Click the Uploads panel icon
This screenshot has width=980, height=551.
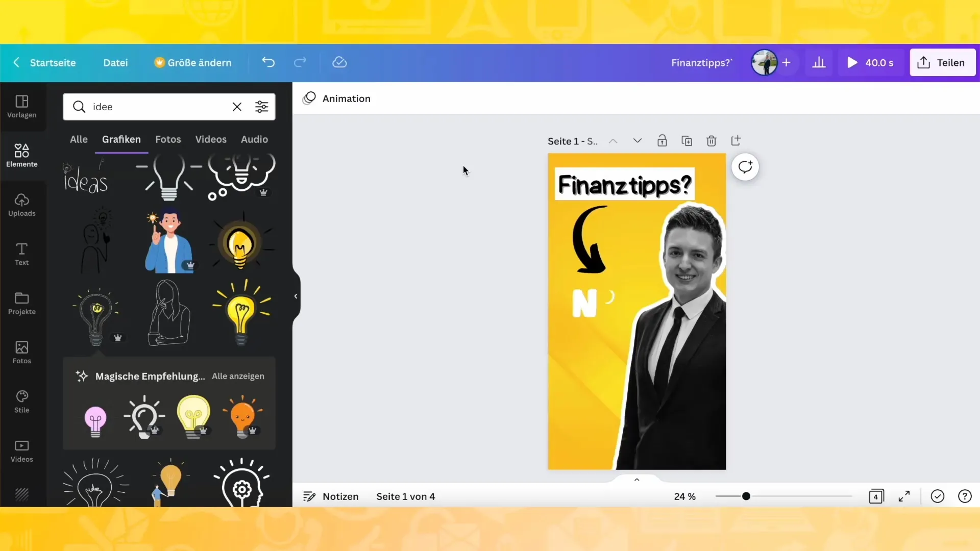(21, 204)
